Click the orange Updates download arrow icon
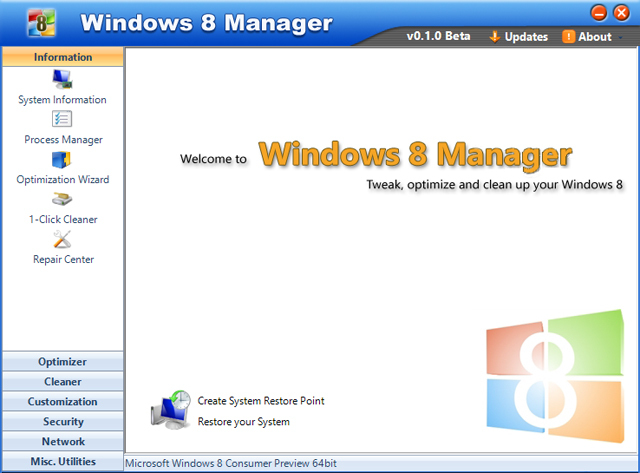Viewport: 640px width, 473px height. pyautogui.click(x=494, y=37)
